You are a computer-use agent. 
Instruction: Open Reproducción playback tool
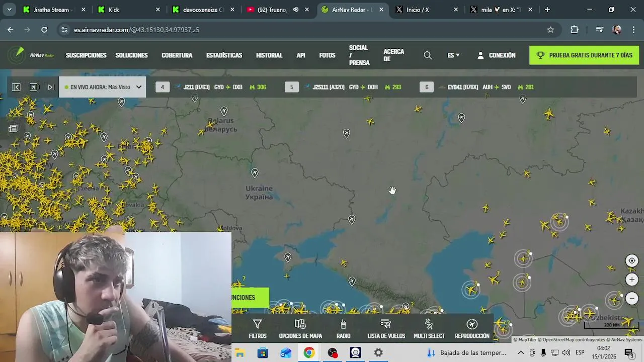(472, 329)
